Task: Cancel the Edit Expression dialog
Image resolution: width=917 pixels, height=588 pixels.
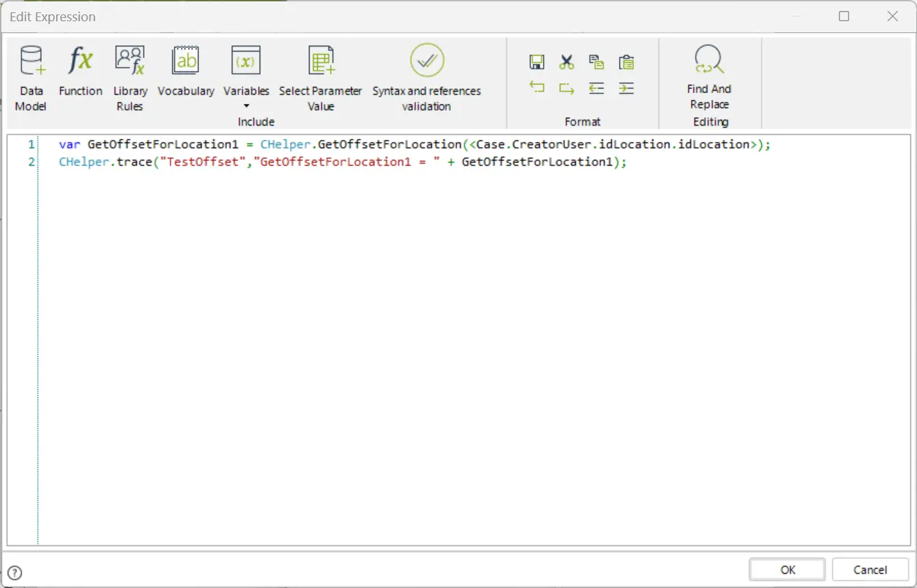Action: tap(870, 569)
